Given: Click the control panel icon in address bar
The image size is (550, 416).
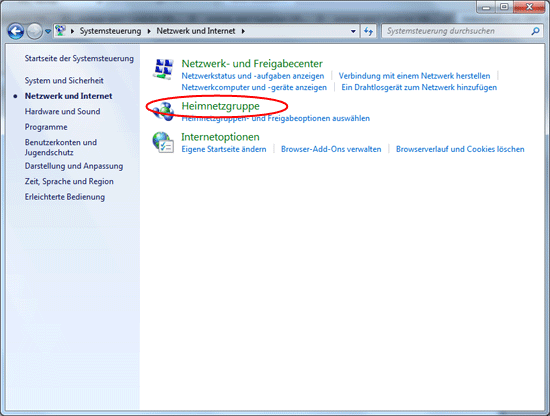Looking at the screenshot, I should coord(61,31).
